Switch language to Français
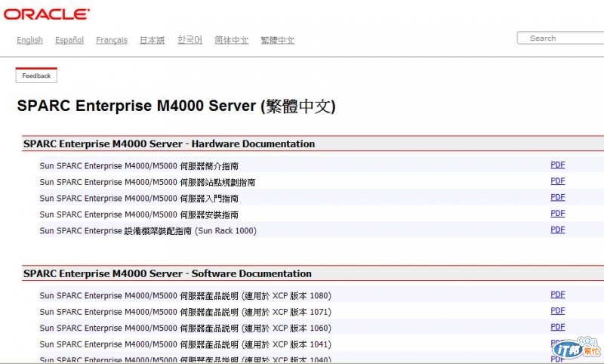 click(112, 40)
